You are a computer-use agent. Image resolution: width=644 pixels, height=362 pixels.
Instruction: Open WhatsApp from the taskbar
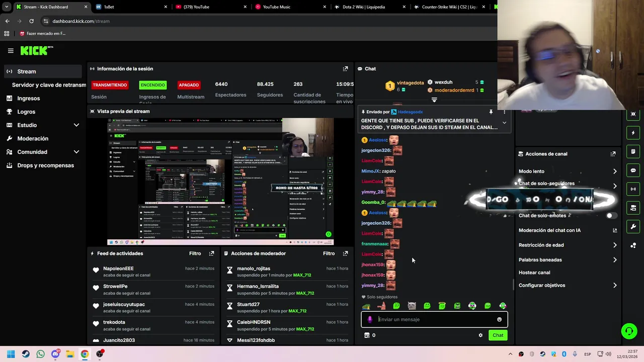(41, 354)
